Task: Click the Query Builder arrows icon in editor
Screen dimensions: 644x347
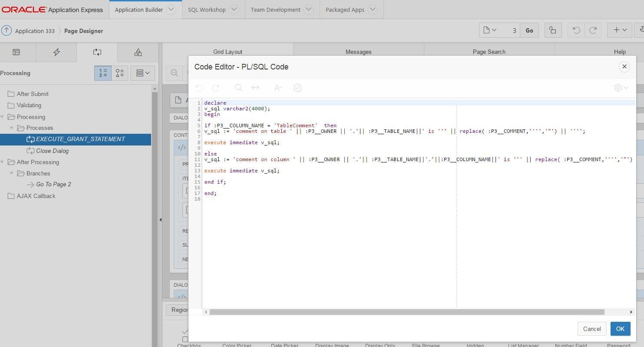Action: (255, 88)
